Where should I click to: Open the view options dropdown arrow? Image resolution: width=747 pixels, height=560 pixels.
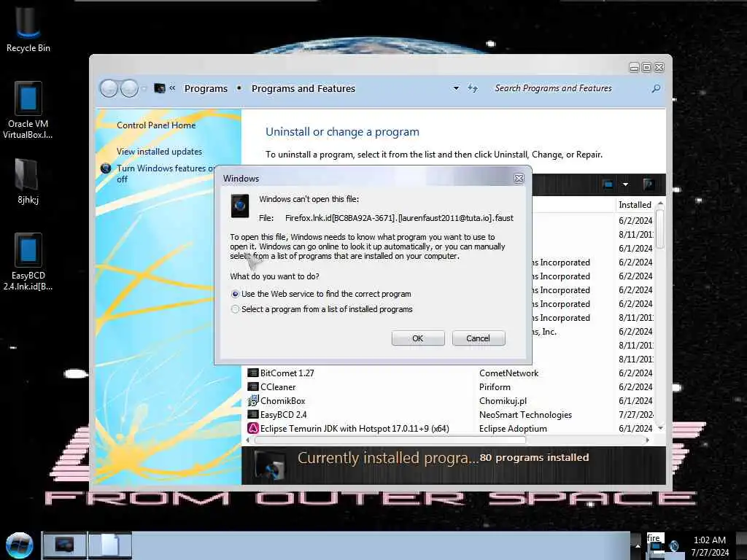[x=625, y=184]
